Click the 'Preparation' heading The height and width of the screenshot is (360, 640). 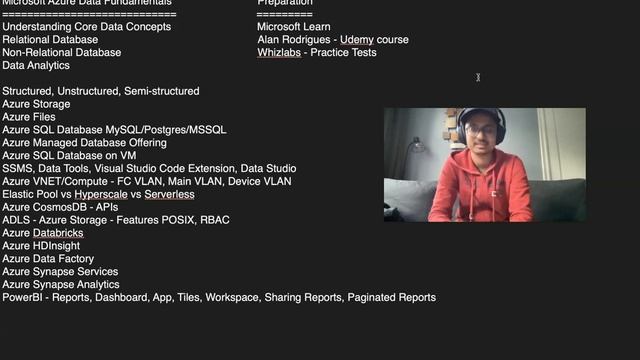(285, 2)
